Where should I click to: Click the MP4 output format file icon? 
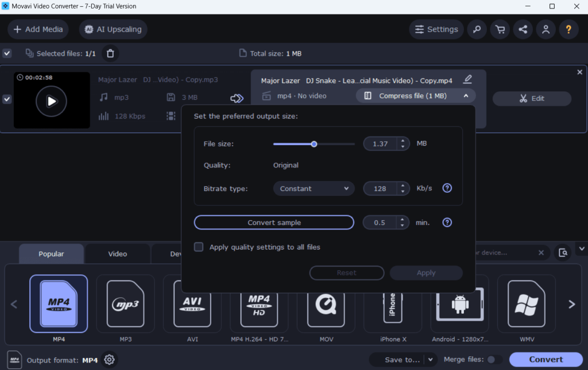click(14, 360)
